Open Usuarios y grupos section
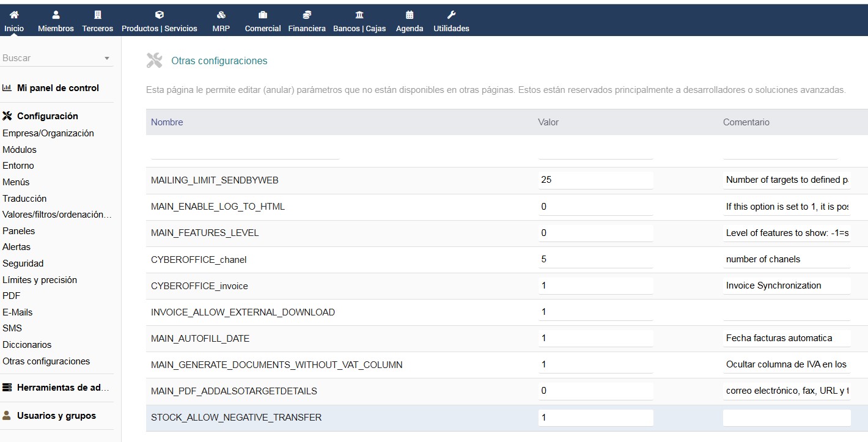Image resolution: width=868 pixels, height=442 pixels. click(56, 416)
